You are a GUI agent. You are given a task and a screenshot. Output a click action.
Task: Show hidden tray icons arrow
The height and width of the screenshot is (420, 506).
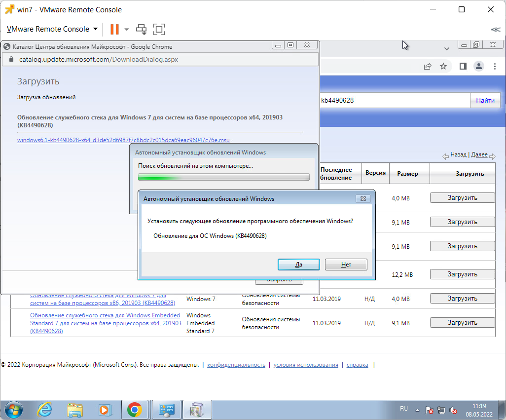click(417, 410)
